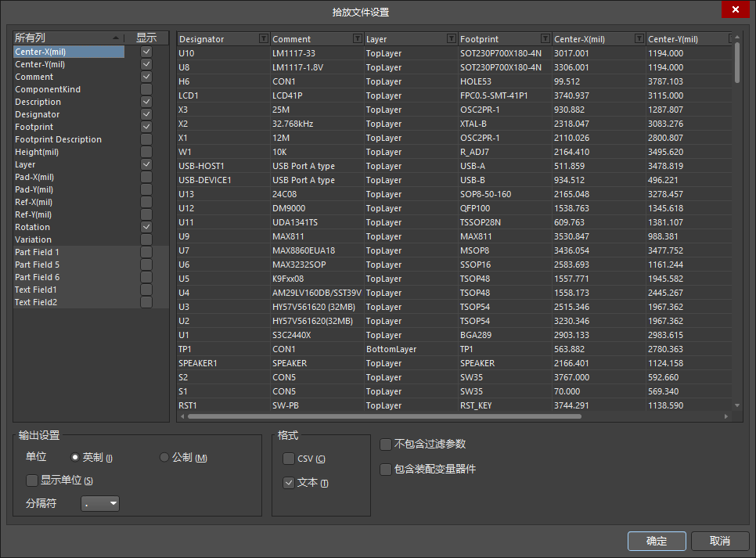Screen dimensions: 756x558
Task: Close the 拾放文件设置 dialog
Action: 736,9
